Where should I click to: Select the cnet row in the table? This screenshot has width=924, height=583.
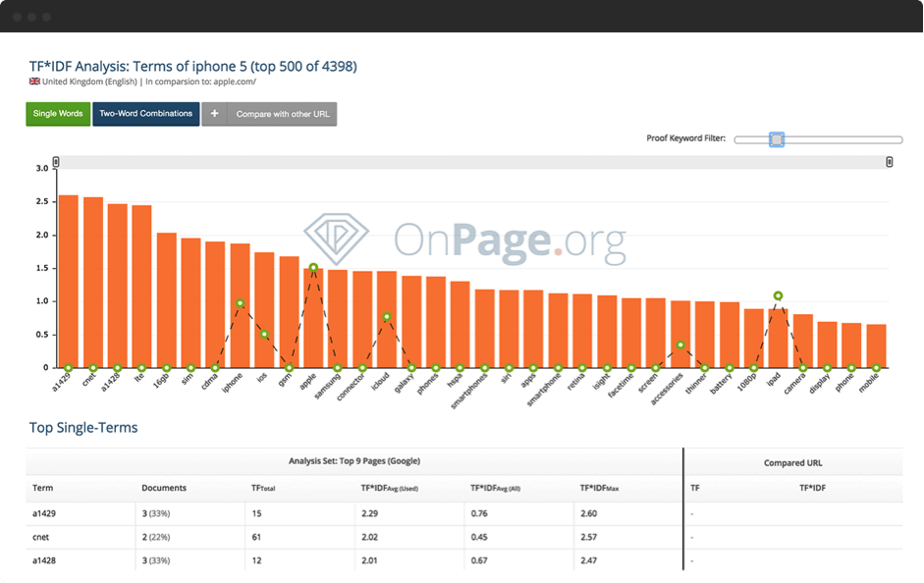41,537
